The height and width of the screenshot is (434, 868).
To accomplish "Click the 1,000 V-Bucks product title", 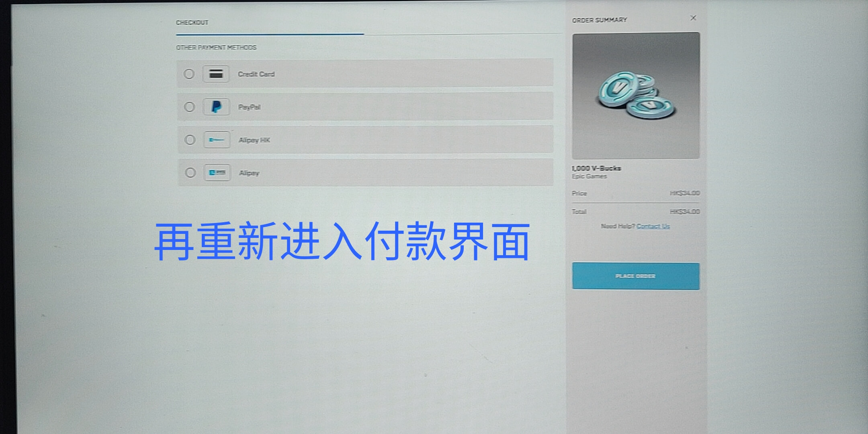I will 596,168.
